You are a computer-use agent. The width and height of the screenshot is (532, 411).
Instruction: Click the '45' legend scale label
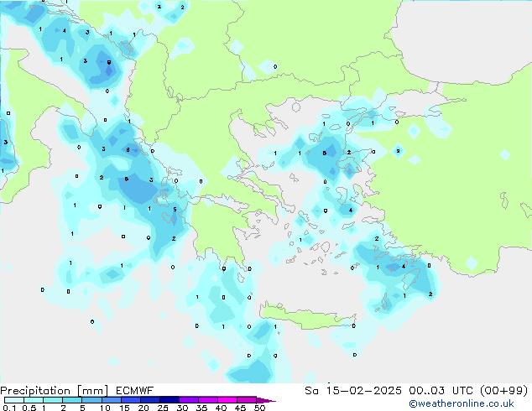pyautogui.click(x=240, y=408)
